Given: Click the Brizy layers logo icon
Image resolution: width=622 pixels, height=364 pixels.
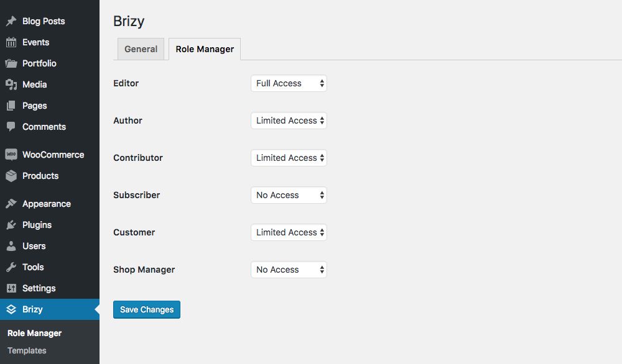Looking at the screenshot, I should click(x=11, y=309).
